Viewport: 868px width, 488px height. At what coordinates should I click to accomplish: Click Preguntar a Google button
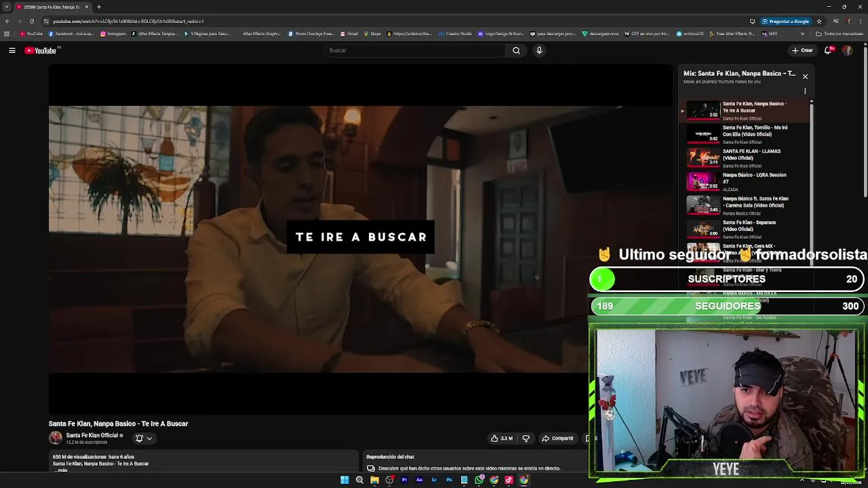point(785,21)
